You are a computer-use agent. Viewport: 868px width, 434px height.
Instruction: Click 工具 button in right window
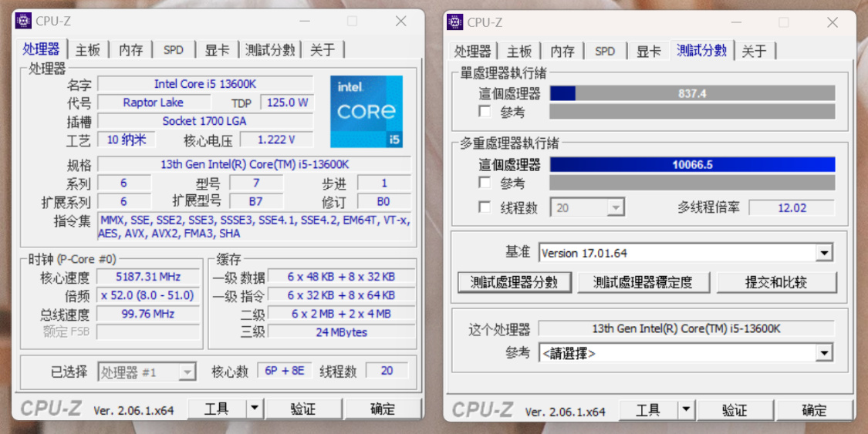click(648, 410)
